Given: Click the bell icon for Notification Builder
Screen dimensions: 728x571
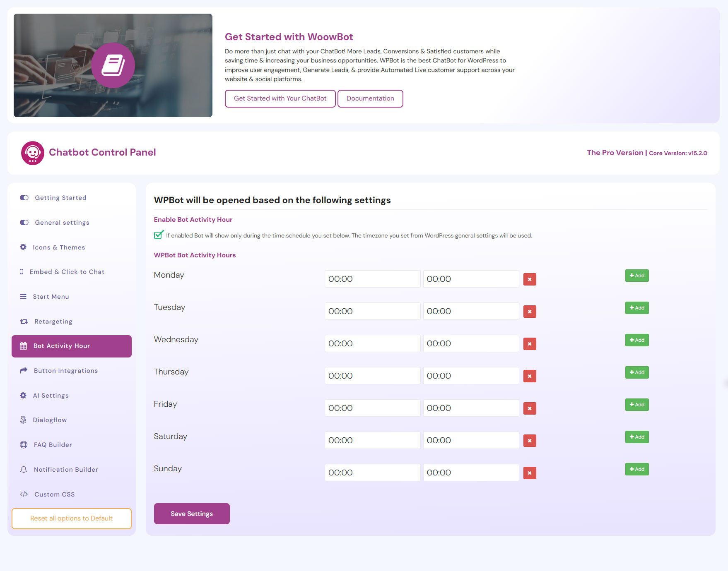Looking at the screenshot, I should 24,470.
